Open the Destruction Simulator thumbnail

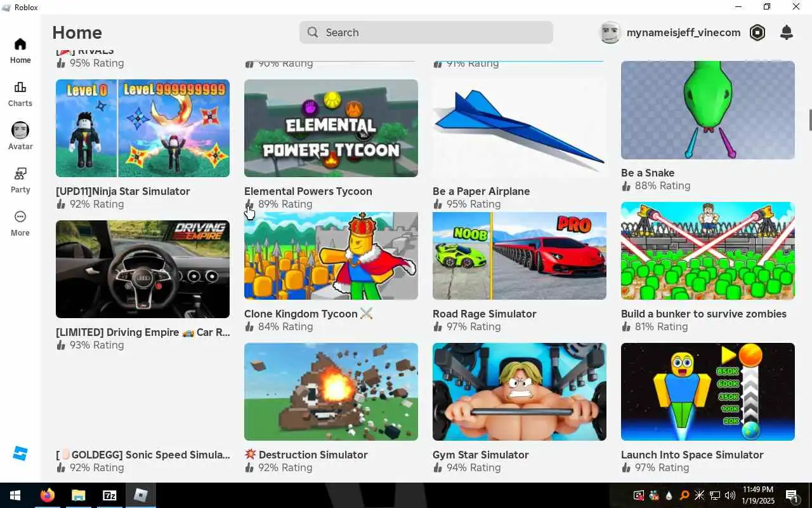[331, 392]
